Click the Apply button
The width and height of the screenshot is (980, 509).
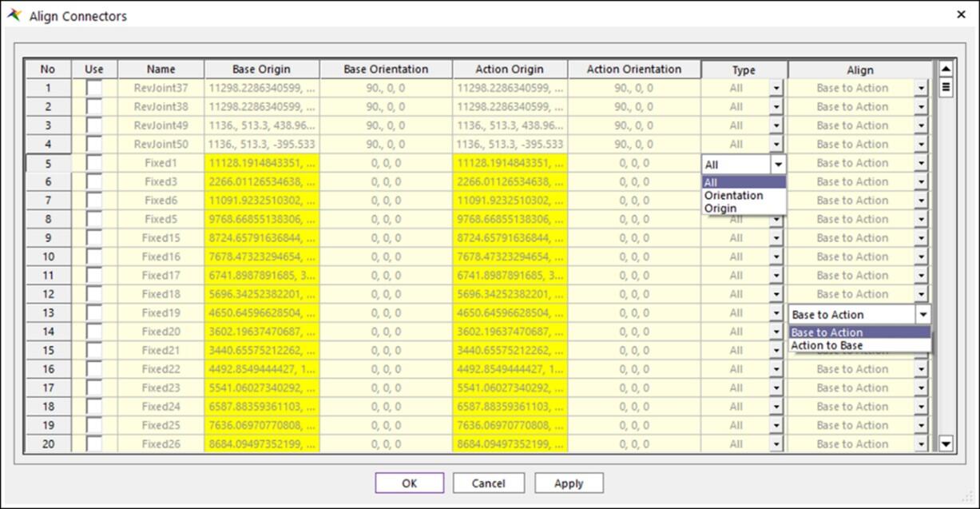[569, 483]
